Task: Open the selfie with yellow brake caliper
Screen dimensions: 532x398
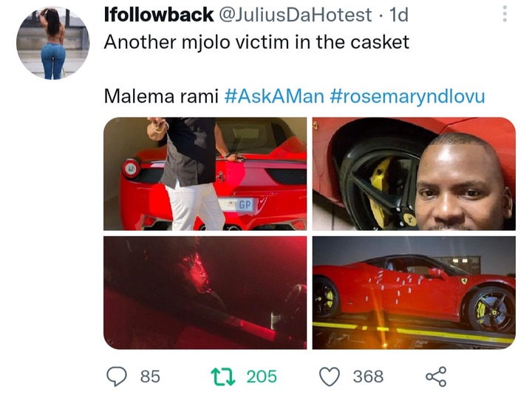Action: 414,174
